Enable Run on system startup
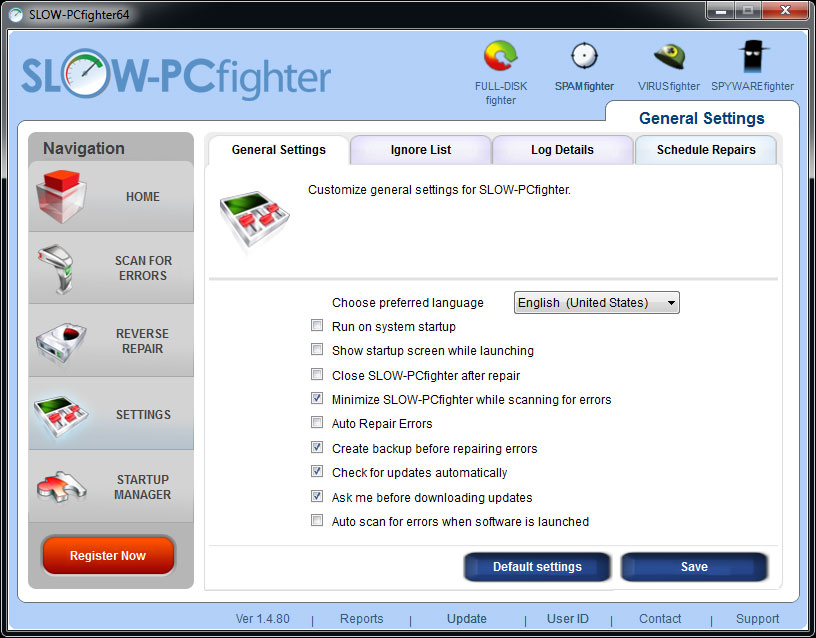Screen dimensions: 816x638 pyautogui.click(x=317, y=325)
